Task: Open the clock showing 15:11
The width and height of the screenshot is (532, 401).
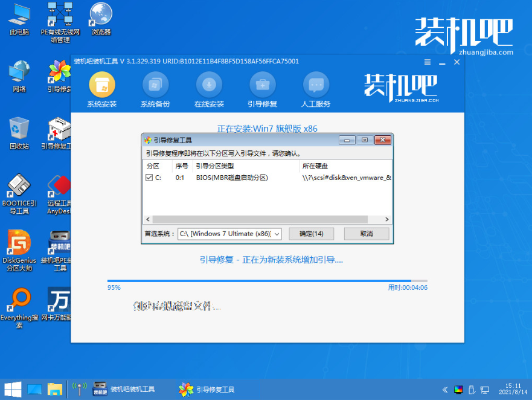Action: [x=513, y=389]
